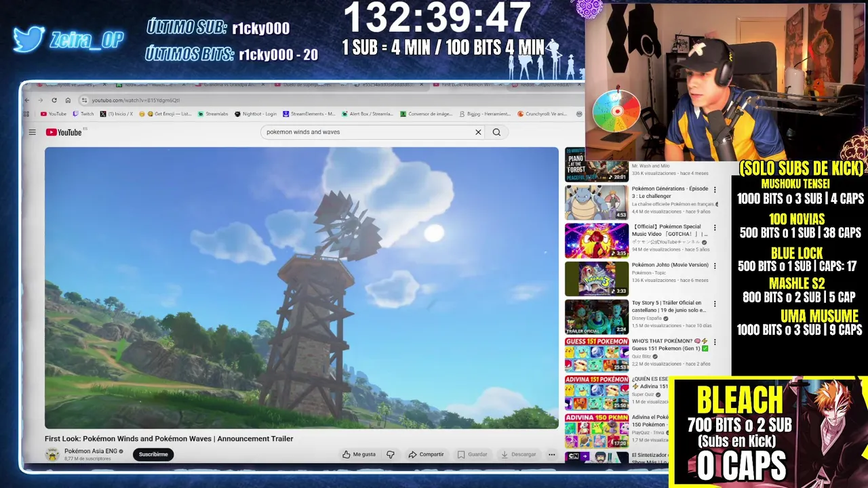Switch to the Crunchyroll browser tab

click(x=70, y=85)
